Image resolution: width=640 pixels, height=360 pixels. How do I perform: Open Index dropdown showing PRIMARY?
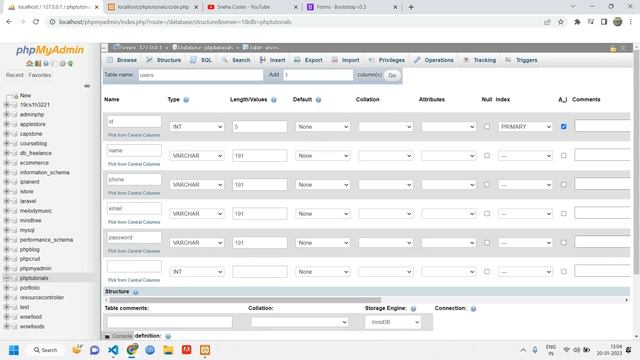525,127
